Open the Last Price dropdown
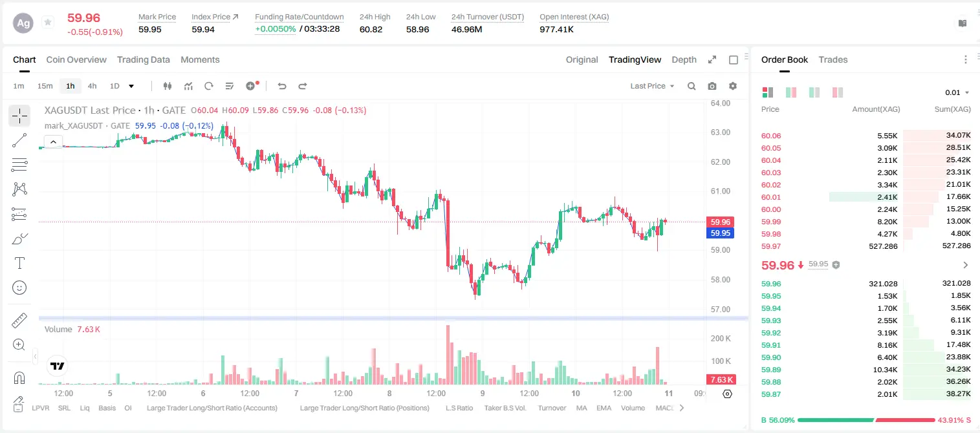 [x=652, y=86]
